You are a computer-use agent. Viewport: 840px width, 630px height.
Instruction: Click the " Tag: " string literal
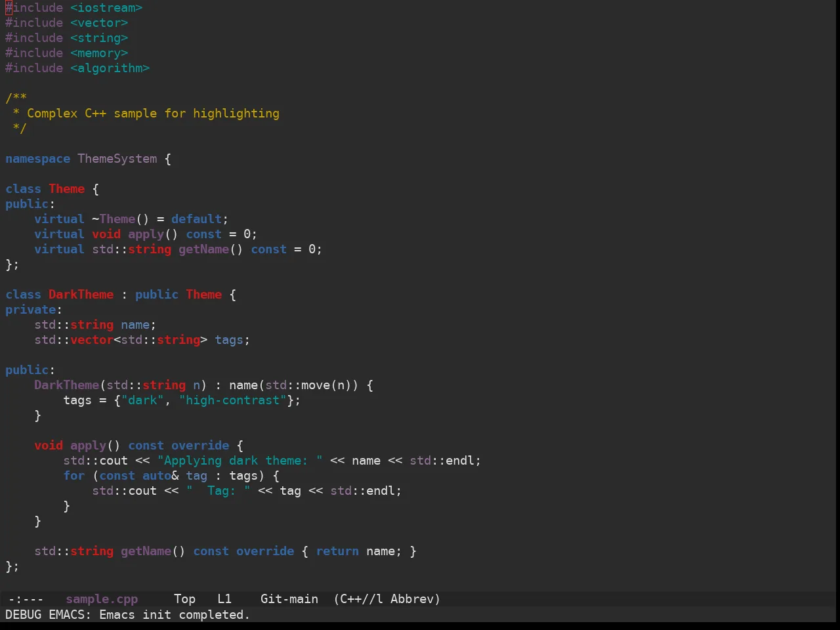(x=218, y=491)
